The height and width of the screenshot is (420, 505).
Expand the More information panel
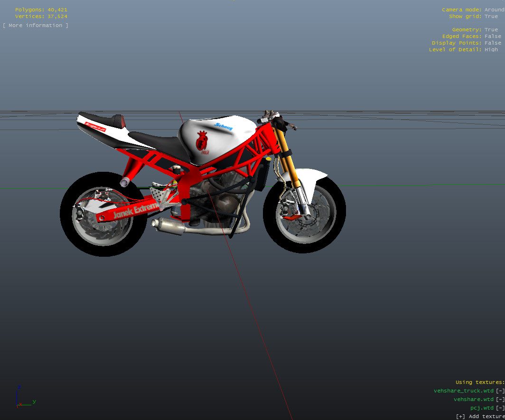pos(36,26)
